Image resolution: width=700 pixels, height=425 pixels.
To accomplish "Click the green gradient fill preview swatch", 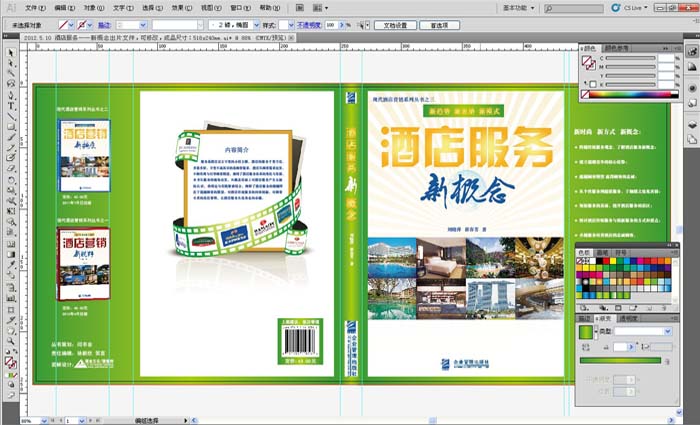I will coord(585,332).
